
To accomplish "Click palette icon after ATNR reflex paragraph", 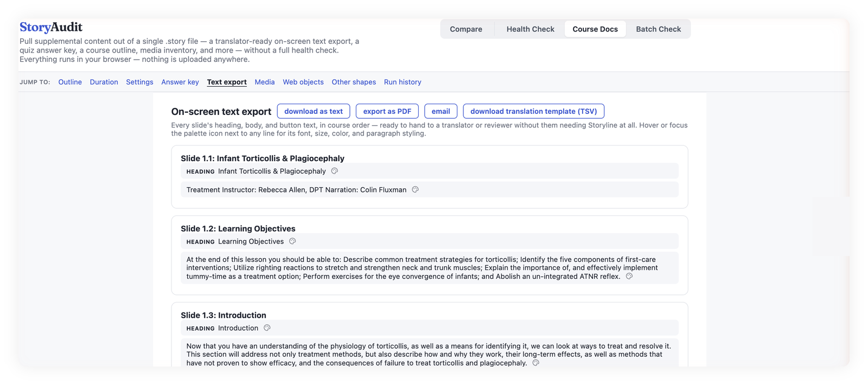I will 629,276.
